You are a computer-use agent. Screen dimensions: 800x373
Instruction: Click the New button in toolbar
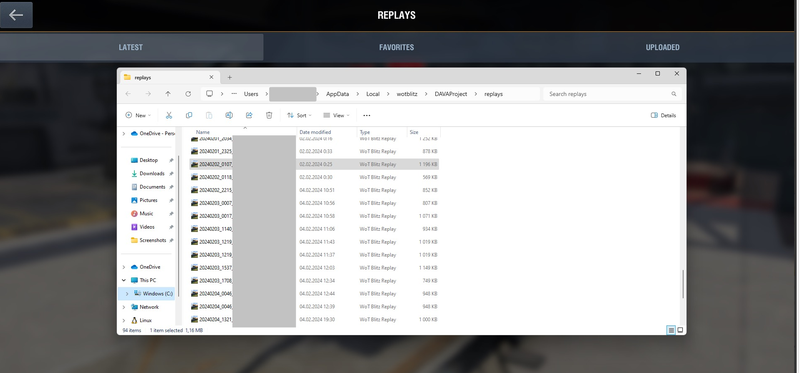(x=138, y=115)
